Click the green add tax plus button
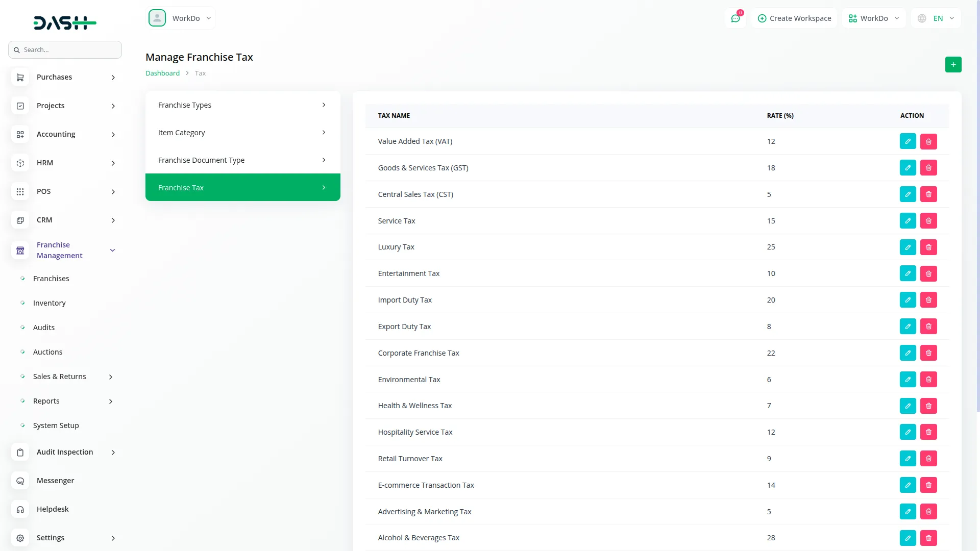Image resolution: width=980 pixels, height=551 pixels. [x=953, y=65]
